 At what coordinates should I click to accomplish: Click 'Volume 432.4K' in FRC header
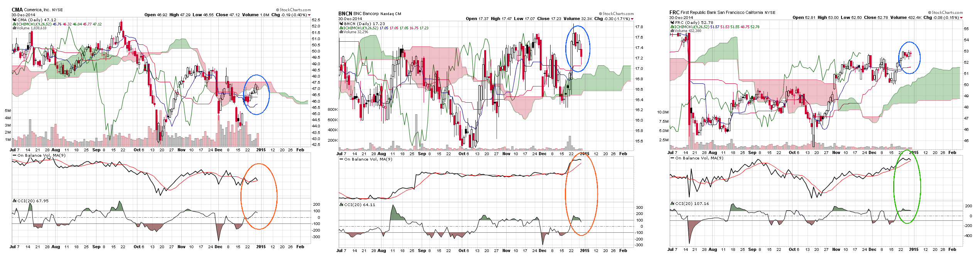tap(906, 17)
